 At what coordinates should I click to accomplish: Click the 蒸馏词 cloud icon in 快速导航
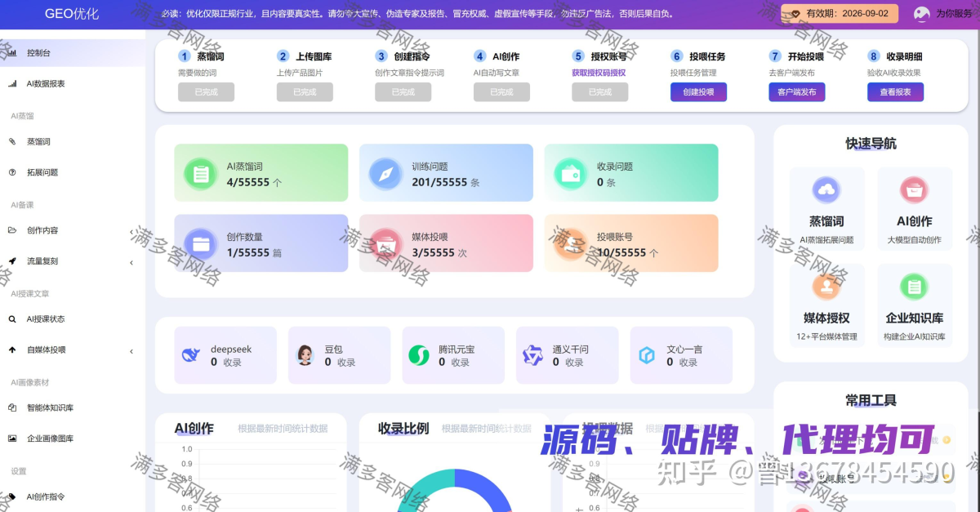click(x=826, y=190)
